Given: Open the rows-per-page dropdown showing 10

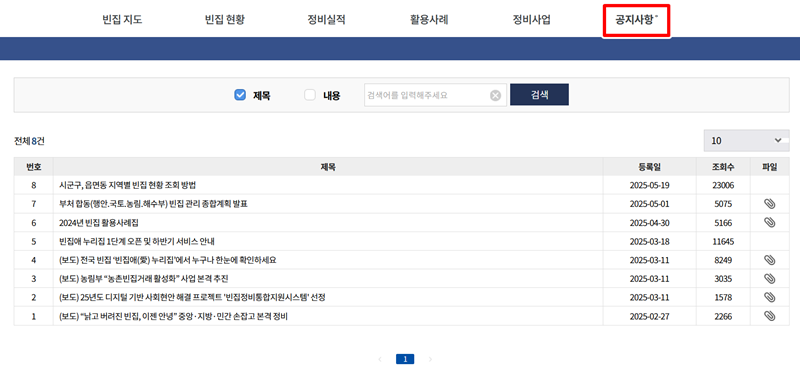Looking at the screenshot, I should pos(746,140).
